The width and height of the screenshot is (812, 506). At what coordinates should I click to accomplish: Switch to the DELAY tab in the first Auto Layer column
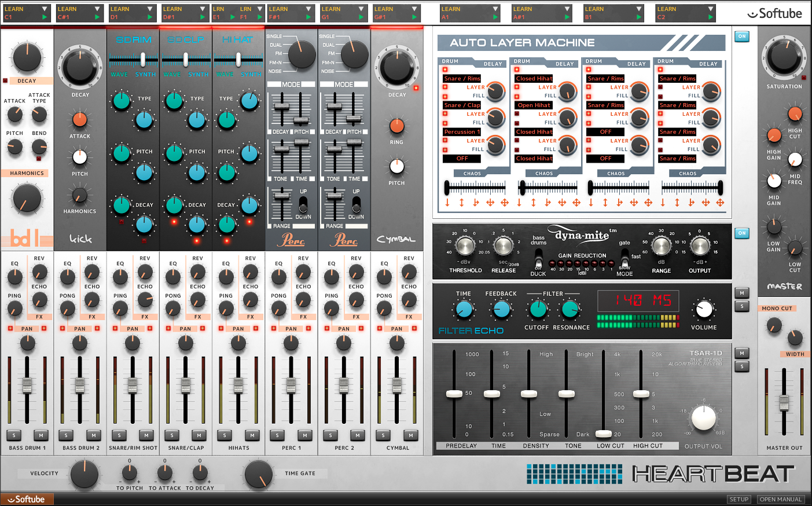492,64
